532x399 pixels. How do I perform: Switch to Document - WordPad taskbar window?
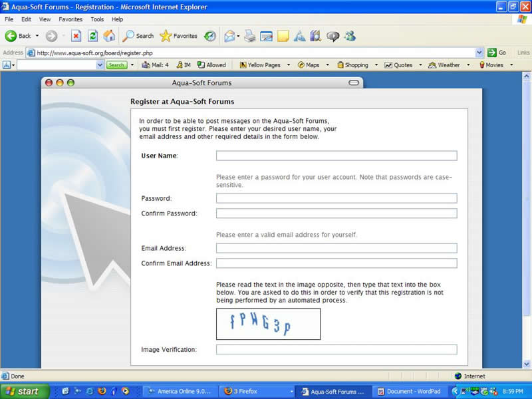click(410, 392)
